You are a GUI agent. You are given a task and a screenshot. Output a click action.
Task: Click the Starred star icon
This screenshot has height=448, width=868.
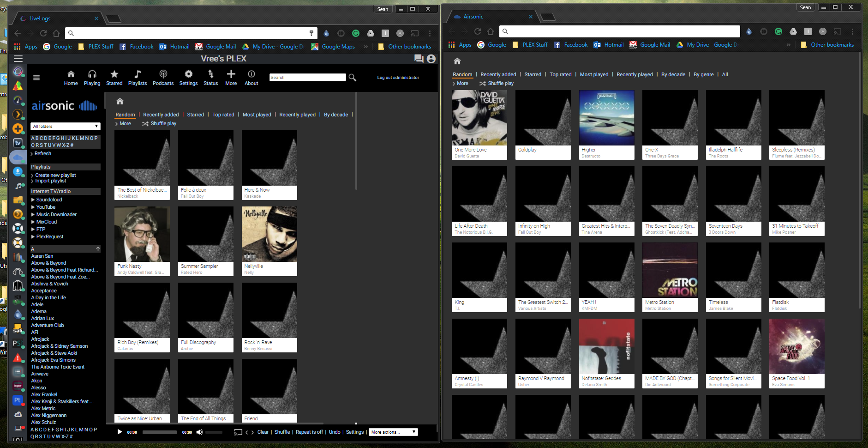pyautogui.click(x=114, y=74)
